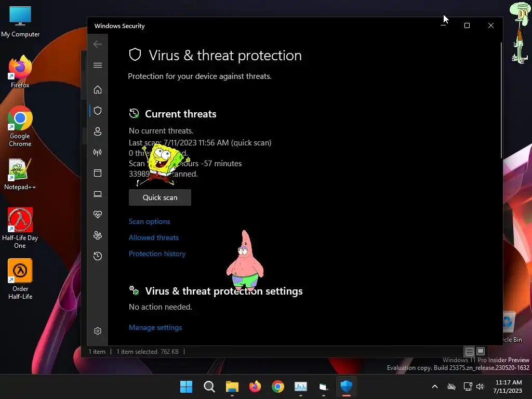Click '1 item selected 762 KB' status text

pos(148,352)
